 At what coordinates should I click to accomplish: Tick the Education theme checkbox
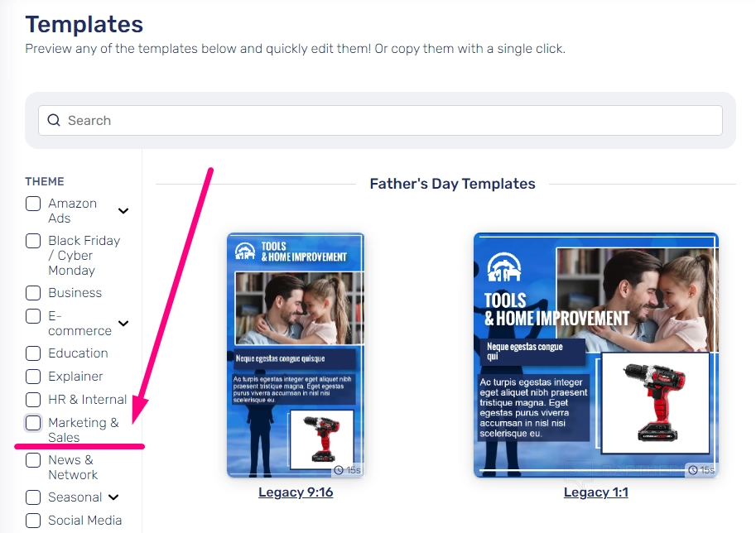33,353
